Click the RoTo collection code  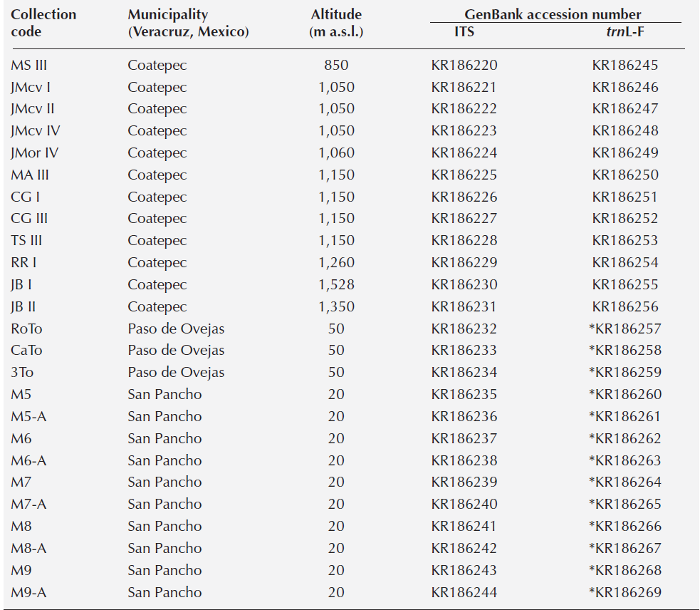(x=28, y=329)
